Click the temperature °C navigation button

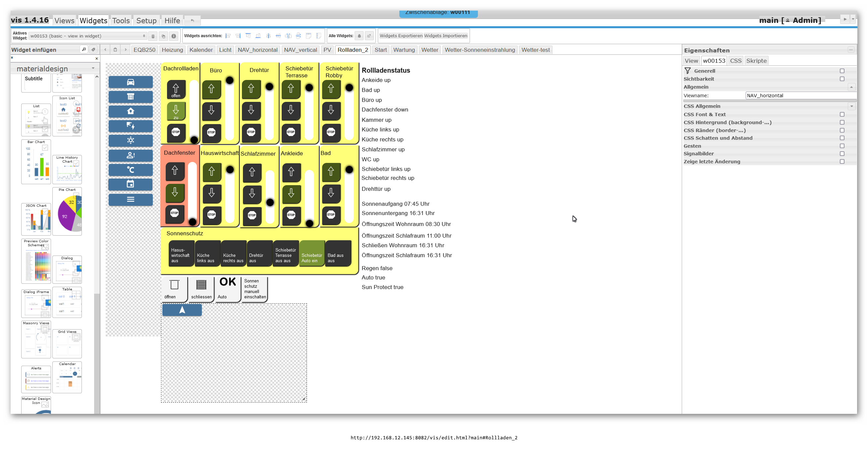[130, 170]
